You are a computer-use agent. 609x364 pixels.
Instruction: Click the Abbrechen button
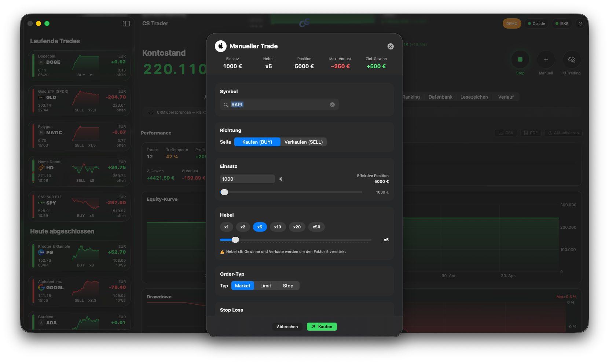(x=287, y=327)
